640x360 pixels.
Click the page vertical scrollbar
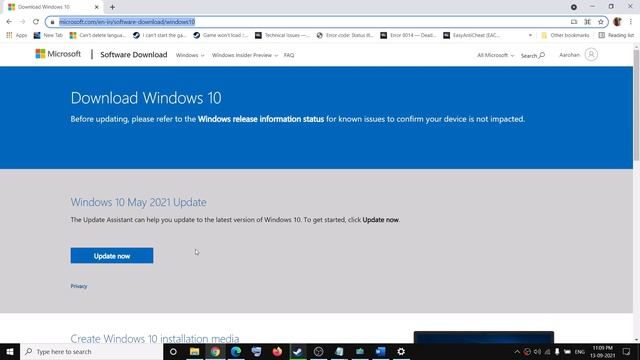pos(636,106)
